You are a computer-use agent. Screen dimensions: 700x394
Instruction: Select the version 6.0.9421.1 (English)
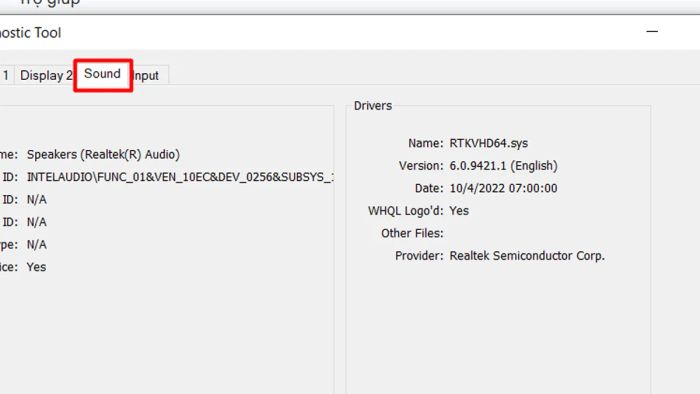tap(503, 166)
